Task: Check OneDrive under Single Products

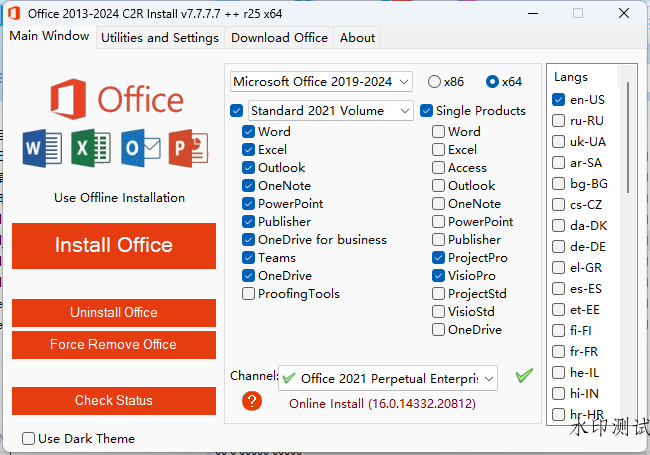Action: tap(438, 330)
